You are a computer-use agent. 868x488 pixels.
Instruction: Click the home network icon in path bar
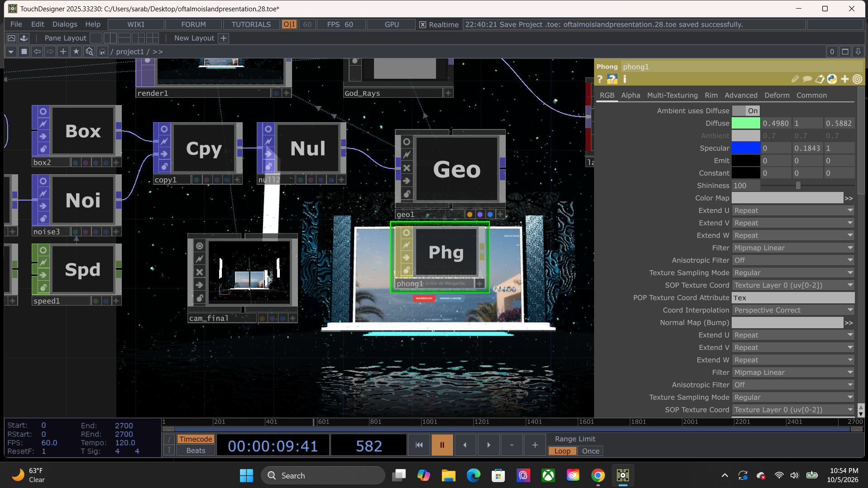click(102, 52)
